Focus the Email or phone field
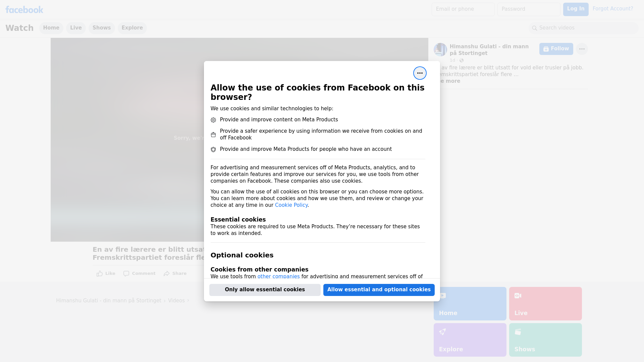Screen dimensions: 644x362 coord(463,9)
